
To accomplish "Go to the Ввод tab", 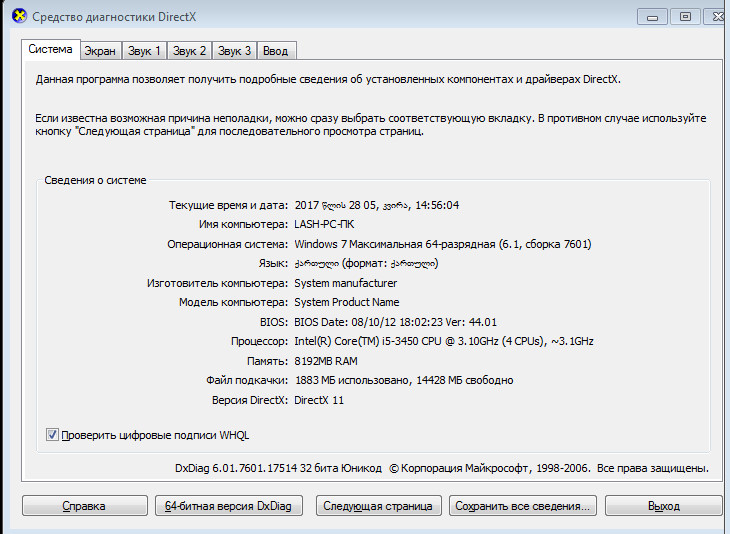I will click(x=276, y=51).
